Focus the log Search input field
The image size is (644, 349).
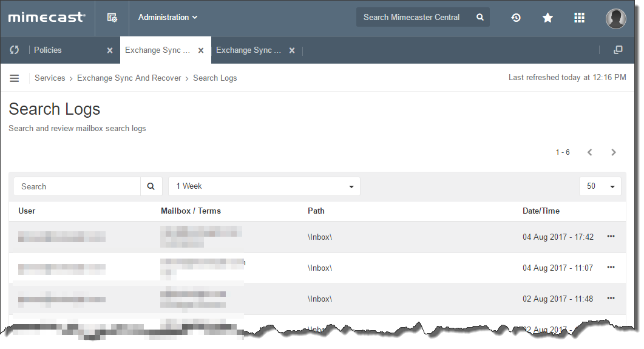coord(77,186)
